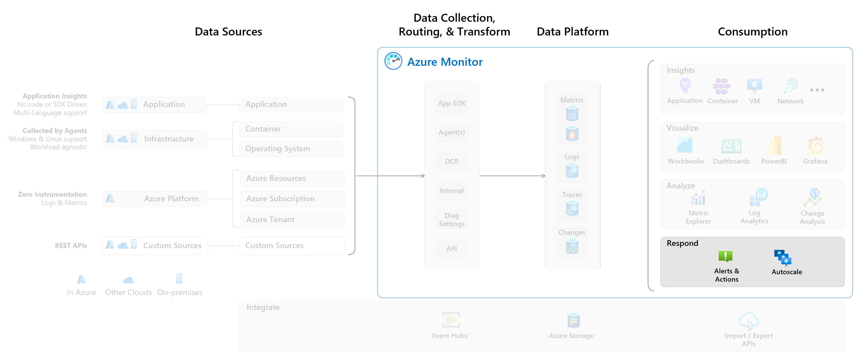Image resolution: width=868 pixels, height=362 pixels.
Task: Click the Logs database icon
Action: [x=572, y=170]
